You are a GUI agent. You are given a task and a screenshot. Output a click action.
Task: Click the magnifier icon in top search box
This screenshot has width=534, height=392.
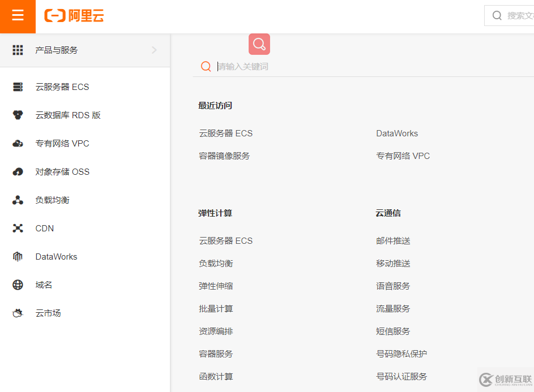[497, 16]
